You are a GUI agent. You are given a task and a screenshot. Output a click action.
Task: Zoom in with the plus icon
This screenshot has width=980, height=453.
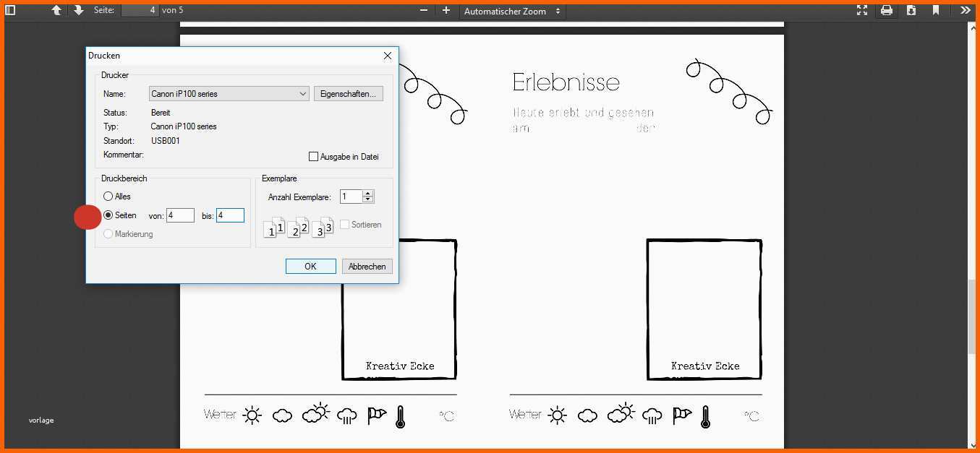tap(446, 10)
